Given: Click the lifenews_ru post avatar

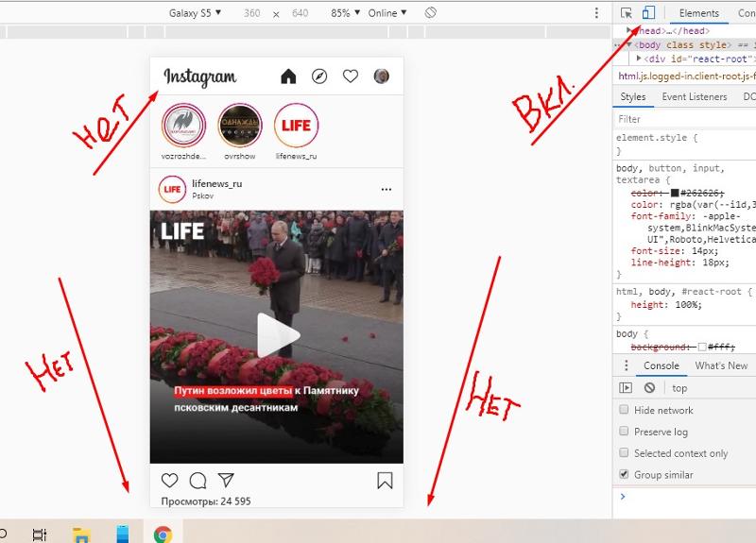Looking at the screenshot, I should pos(172,190).
